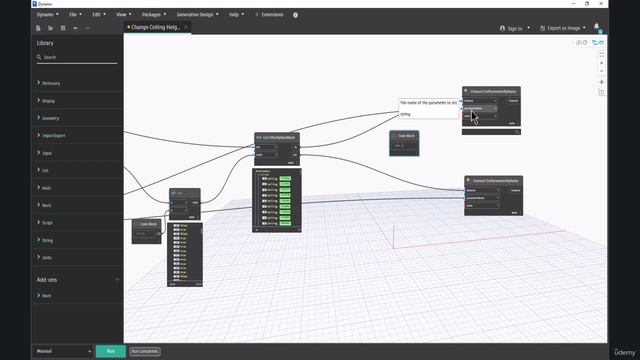Screen dimensions: 640x360
Task: Open the View menu
Action: (x=123, y=15)
